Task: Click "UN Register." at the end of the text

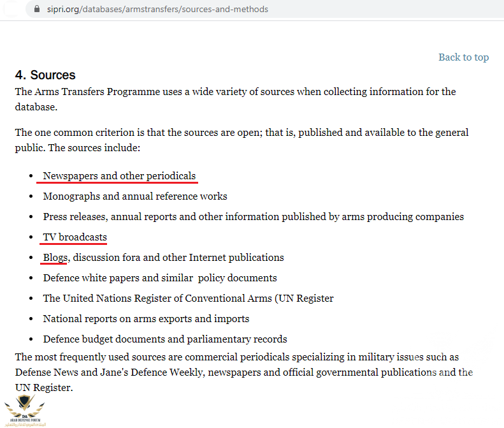Action: pos(44,388)
